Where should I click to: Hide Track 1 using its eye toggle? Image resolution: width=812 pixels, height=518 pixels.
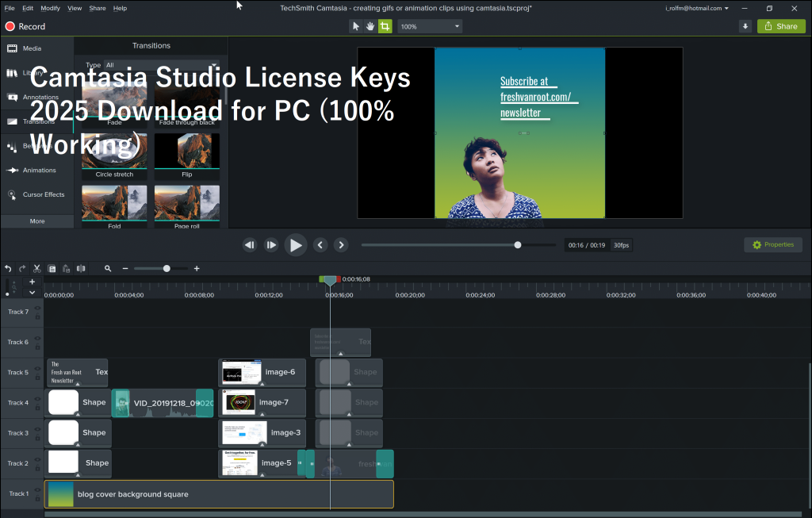pos(37,489)
